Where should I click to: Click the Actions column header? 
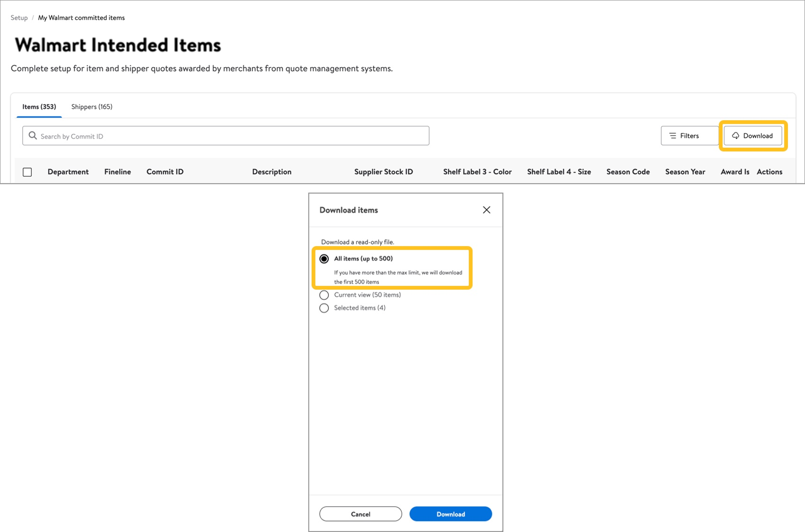[770, 172]
